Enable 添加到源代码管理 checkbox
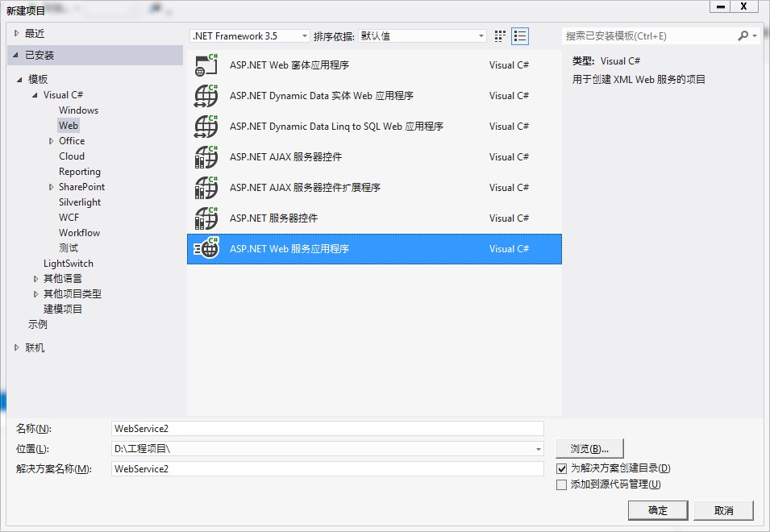The width and height of the screenshot is (770, 532). (562, 484)
